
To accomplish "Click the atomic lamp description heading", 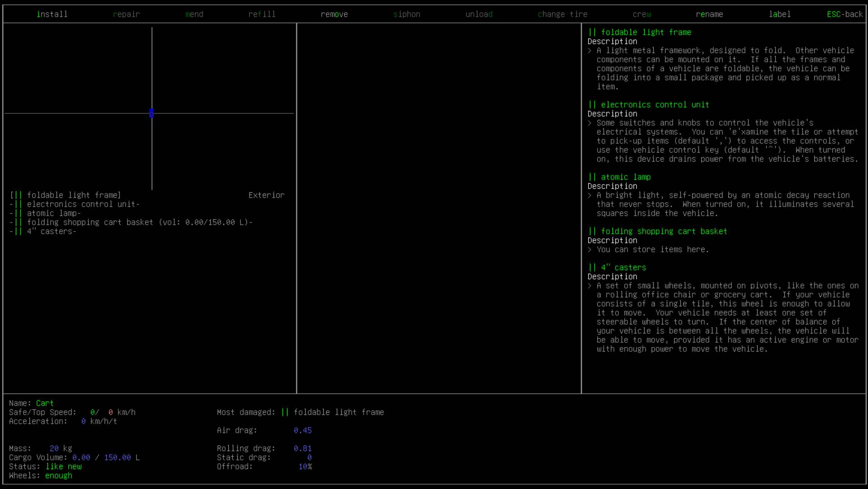I will point(626,177).
